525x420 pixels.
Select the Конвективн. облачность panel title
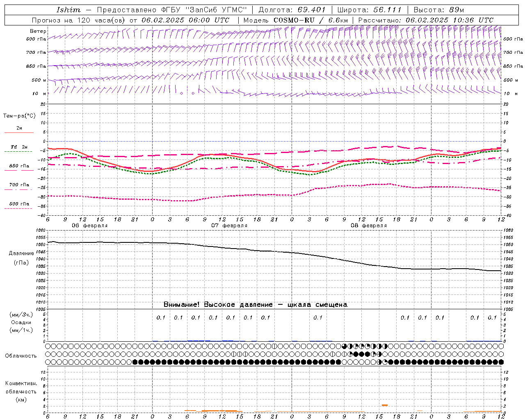tap(21, 388)
